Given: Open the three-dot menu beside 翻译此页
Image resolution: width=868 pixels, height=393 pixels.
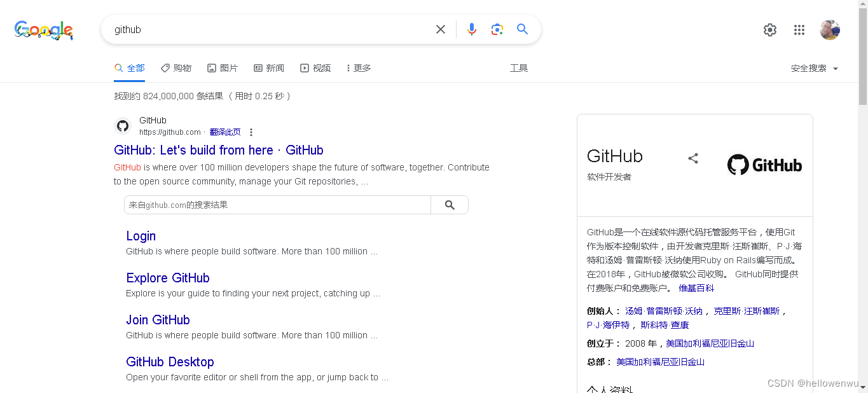Looking at the screenshot, I should [251, 132].
